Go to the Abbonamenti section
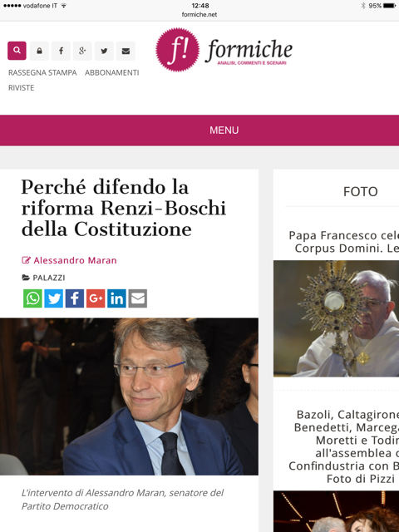Screen dimensions: 399x532 pos(112,72)
